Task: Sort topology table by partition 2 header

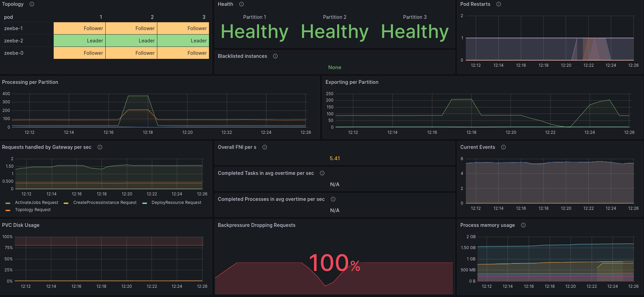Action: click(152, 17)
